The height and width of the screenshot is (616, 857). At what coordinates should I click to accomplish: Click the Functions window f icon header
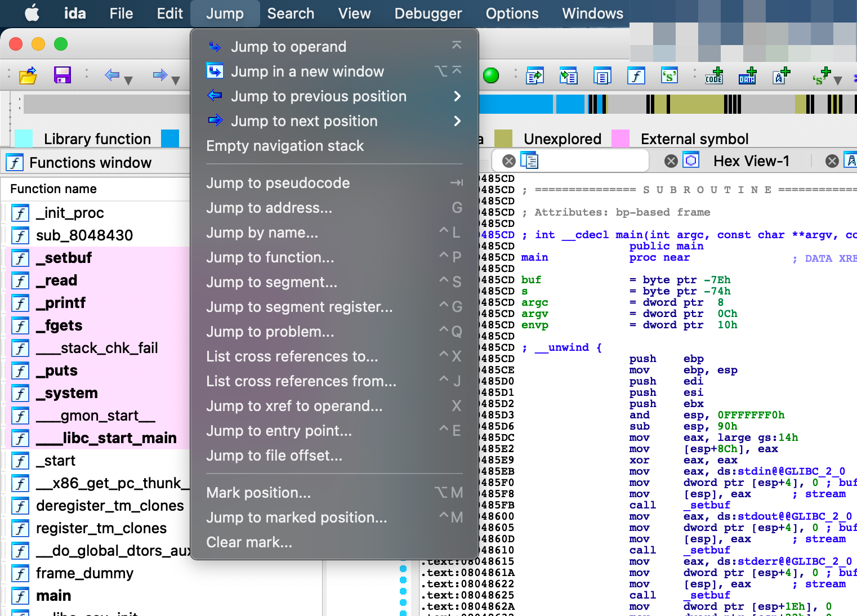click(x=15, y=163)
